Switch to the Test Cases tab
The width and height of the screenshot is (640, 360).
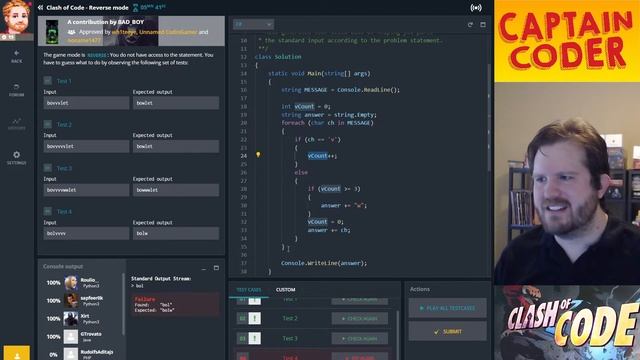(249, 290)
